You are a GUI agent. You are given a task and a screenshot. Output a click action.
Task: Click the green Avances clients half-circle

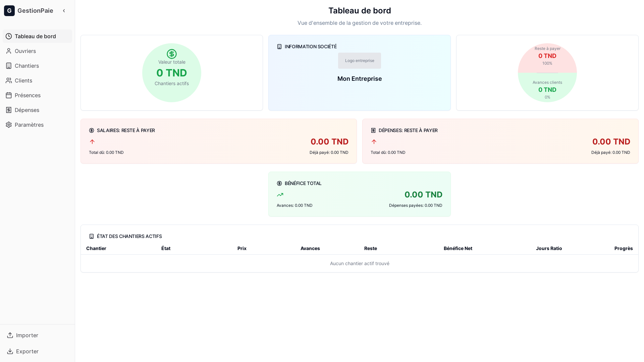click(x=547, y=87)
